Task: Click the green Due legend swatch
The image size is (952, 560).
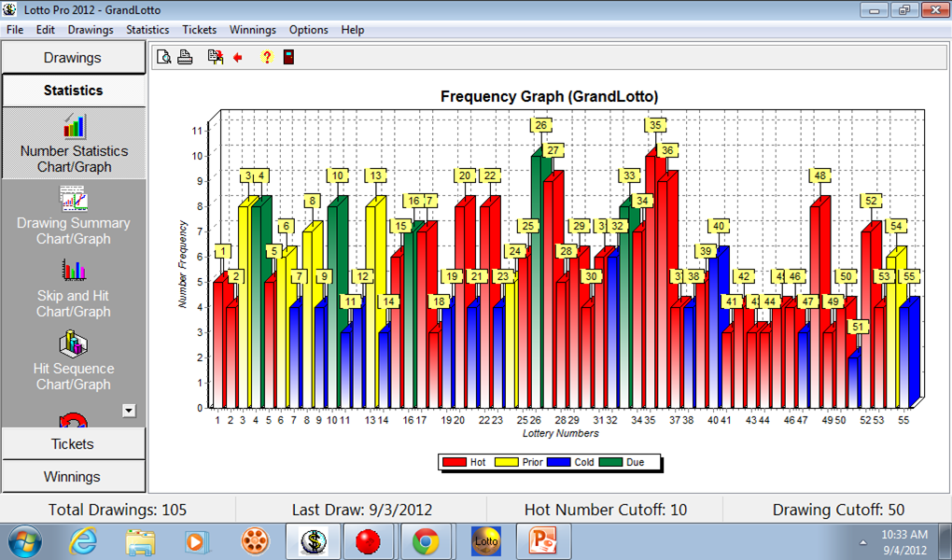Action: pos(610,462)
